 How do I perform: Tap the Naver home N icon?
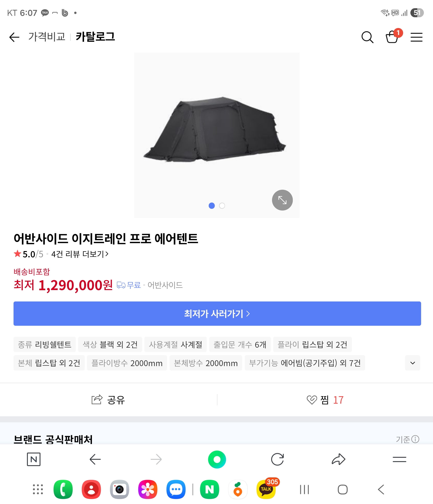[x=34, y=459]
